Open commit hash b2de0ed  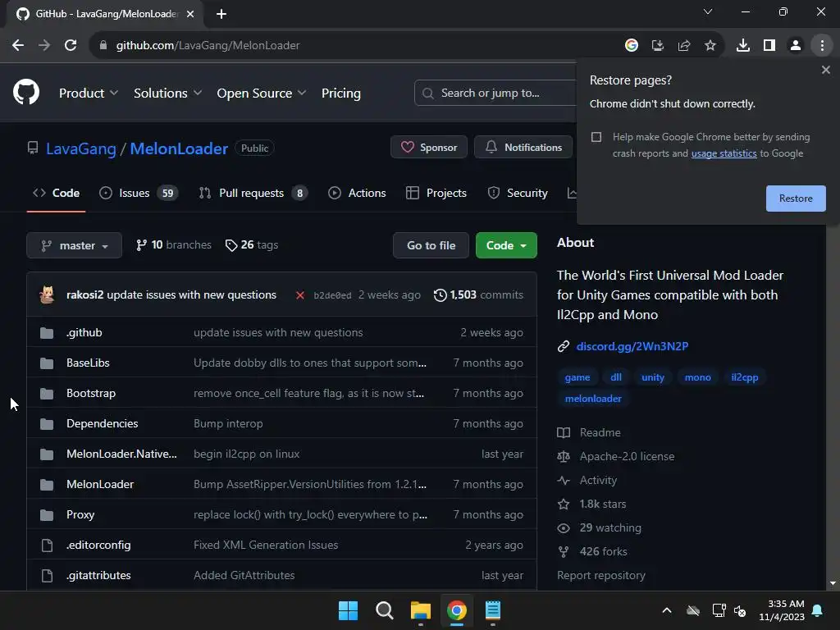point(332,295)
